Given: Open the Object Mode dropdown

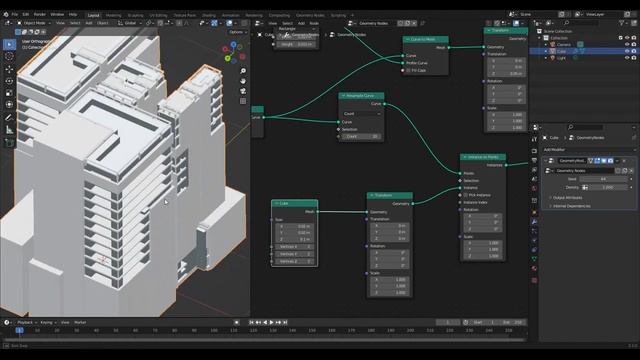Looking at the screenshot, I should [34, 23].
